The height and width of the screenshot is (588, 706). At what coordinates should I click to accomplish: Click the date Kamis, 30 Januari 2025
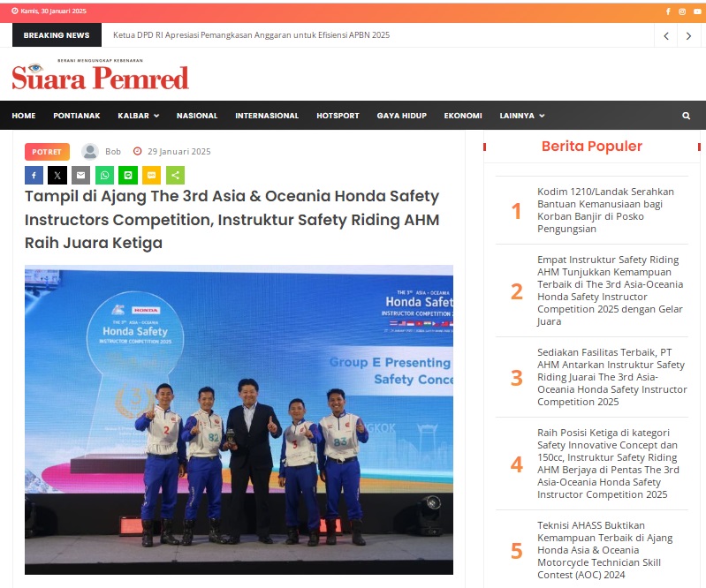pos(53,11)
